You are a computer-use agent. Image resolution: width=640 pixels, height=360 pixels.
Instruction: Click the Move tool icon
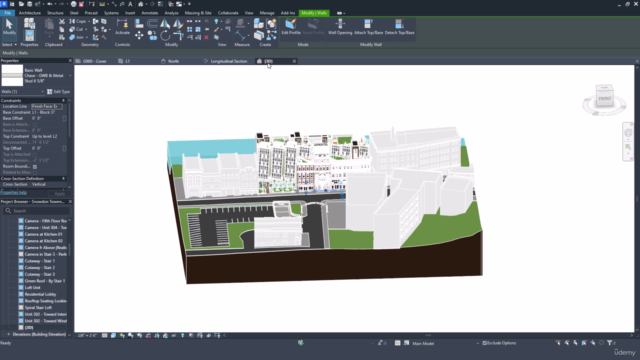(x=139, y=36)
